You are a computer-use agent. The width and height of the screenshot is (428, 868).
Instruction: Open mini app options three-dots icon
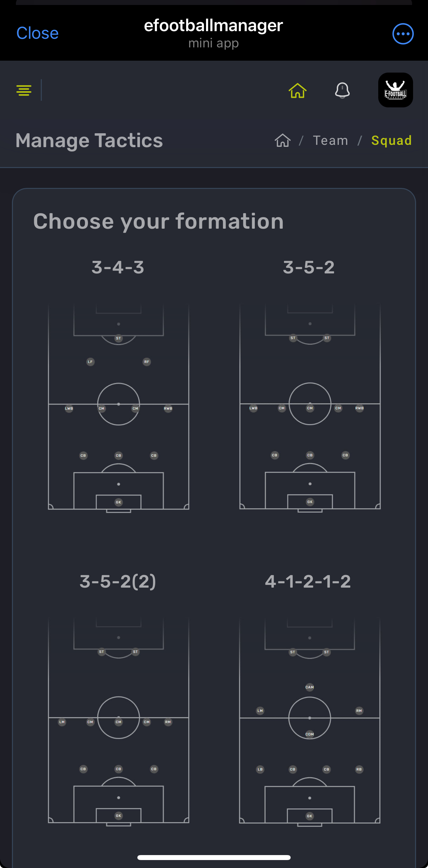pos(403,34)
